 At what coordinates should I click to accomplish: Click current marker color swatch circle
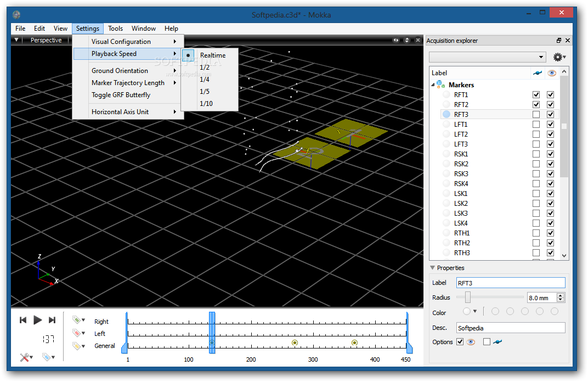466,311
